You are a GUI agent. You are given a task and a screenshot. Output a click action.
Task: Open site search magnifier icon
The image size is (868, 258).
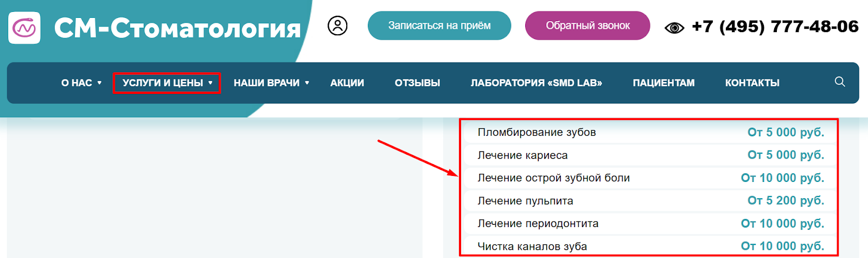(x=840, y=82)
